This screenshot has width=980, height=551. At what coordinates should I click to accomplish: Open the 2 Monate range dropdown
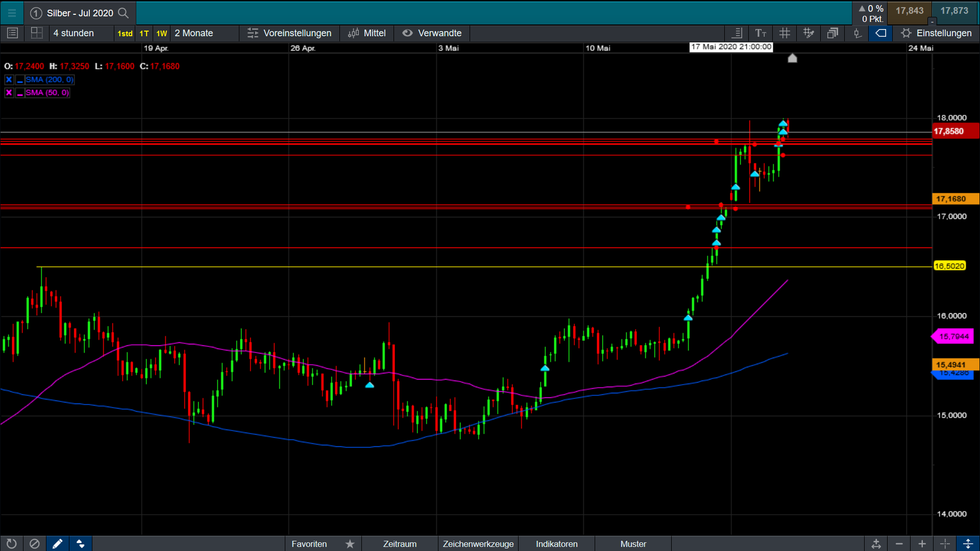(x=194, y=33)
